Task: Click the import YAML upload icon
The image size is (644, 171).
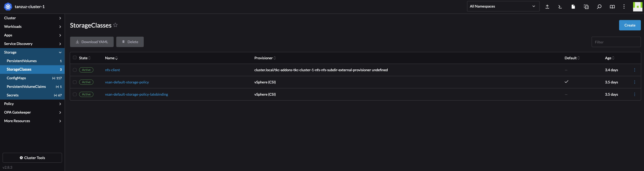Action: (547, 7)
